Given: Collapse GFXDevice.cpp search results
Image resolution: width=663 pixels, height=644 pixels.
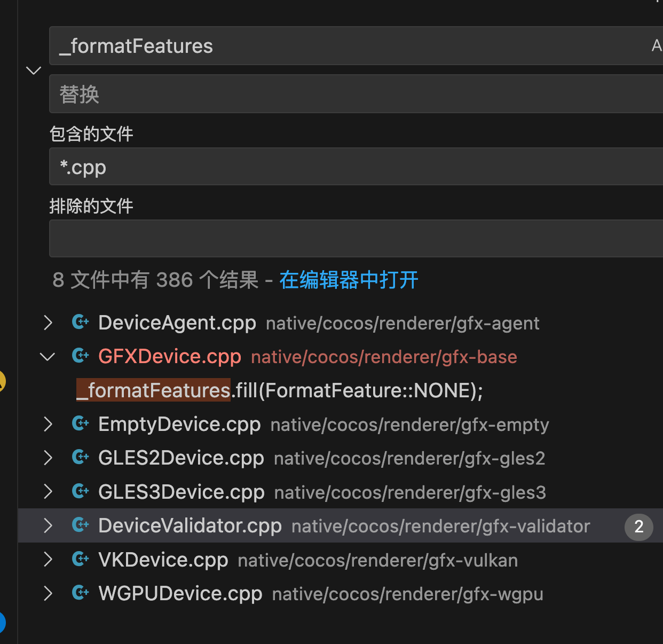Looking at the screenshot, I should tap(48, 356).
